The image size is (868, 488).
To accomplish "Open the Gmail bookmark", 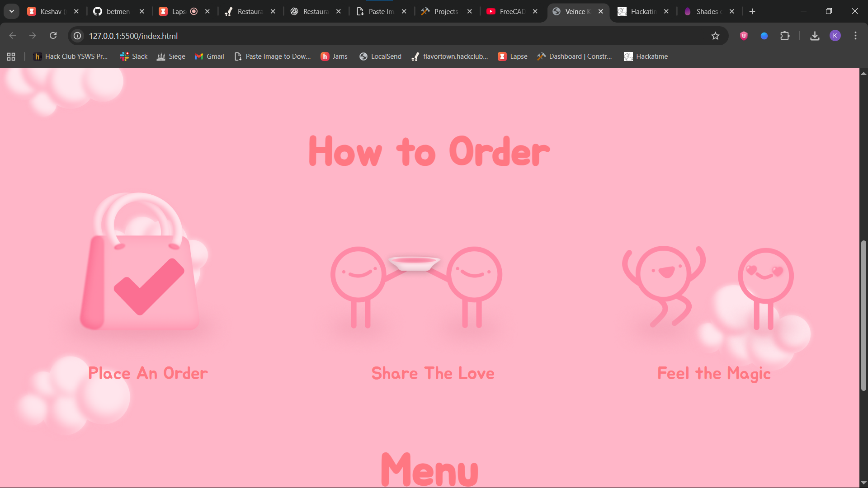I will pos(209,56).
